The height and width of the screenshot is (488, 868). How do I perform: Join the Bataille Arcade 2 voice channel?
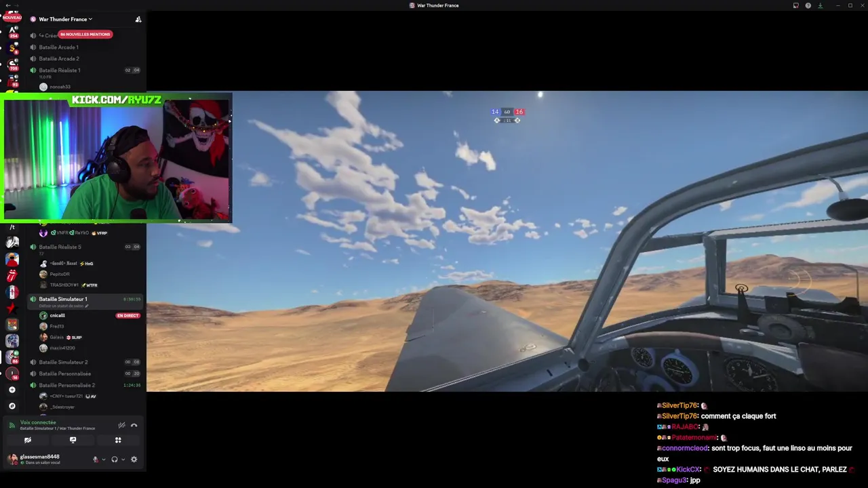point(58,59)
